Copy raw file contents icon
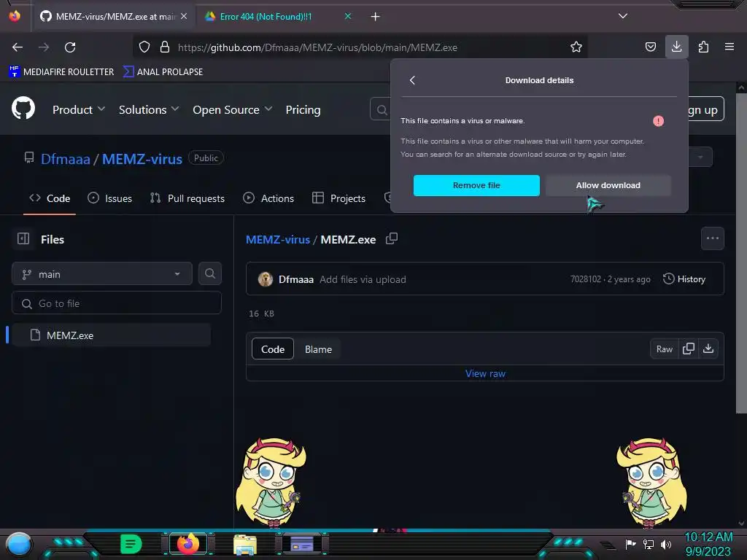This screenshot has height=560, width=747. coord(689,349)
